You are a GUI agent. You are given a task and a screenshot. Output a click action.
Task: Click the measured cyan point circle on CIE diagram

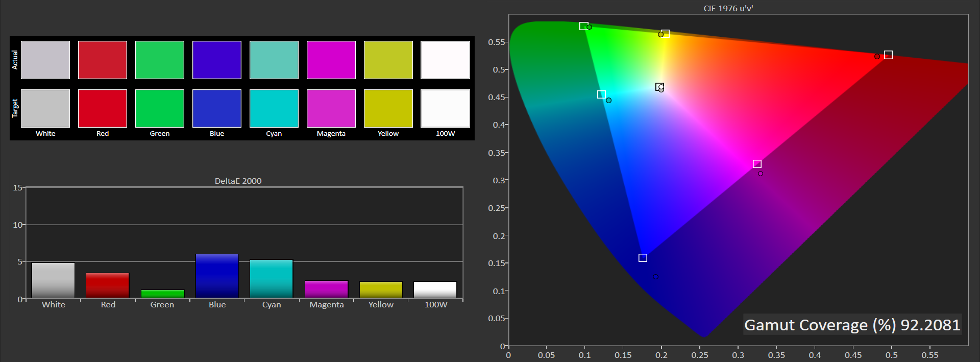(x=608, y=100)
